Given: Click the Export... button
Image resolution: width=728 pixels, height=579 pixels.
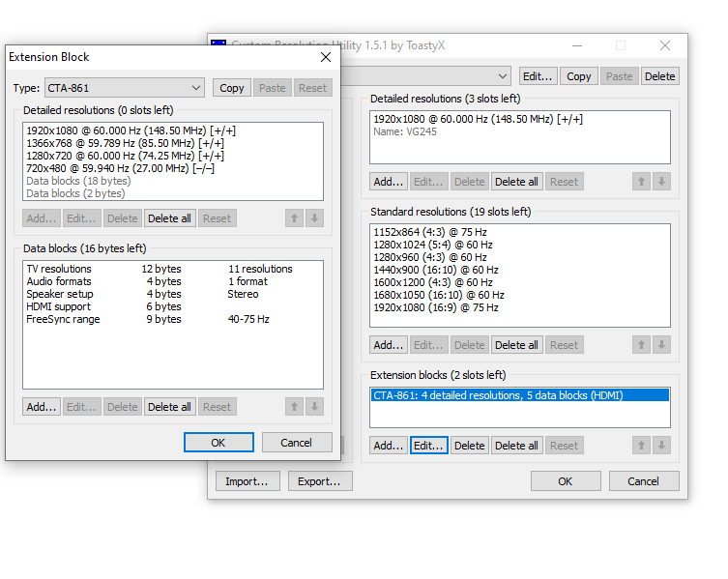Looking at the screenshot, I should pyautogui.click(x=320, y=481).
